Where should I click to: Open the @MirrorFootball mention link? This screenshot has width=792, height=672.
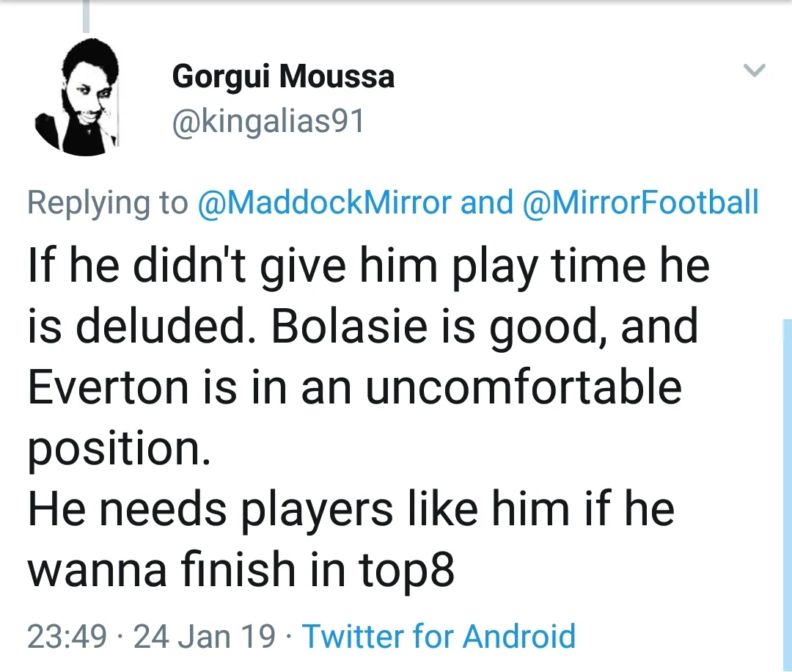(x=639, y=203)
